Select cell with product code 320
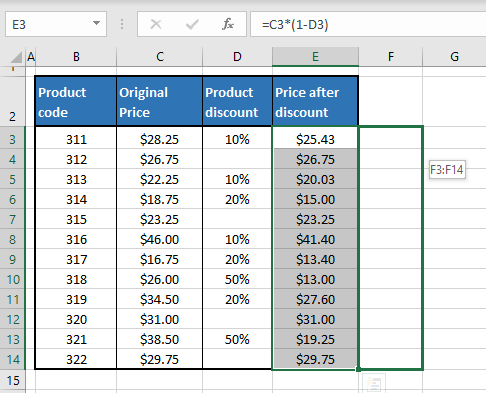The width and height of the screenshot is (486, 393). (x=76, y=319)
